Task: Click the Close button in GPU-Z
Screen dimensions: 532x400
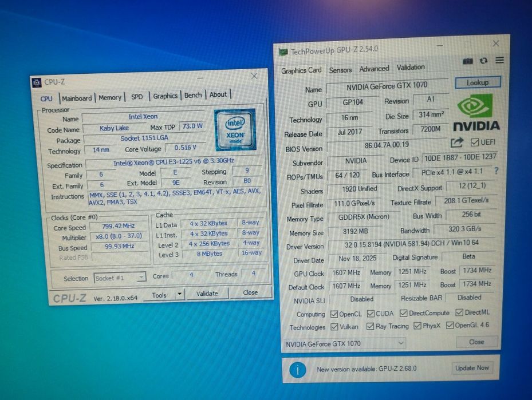Action: pyautogui.click(x=476, y=342)
